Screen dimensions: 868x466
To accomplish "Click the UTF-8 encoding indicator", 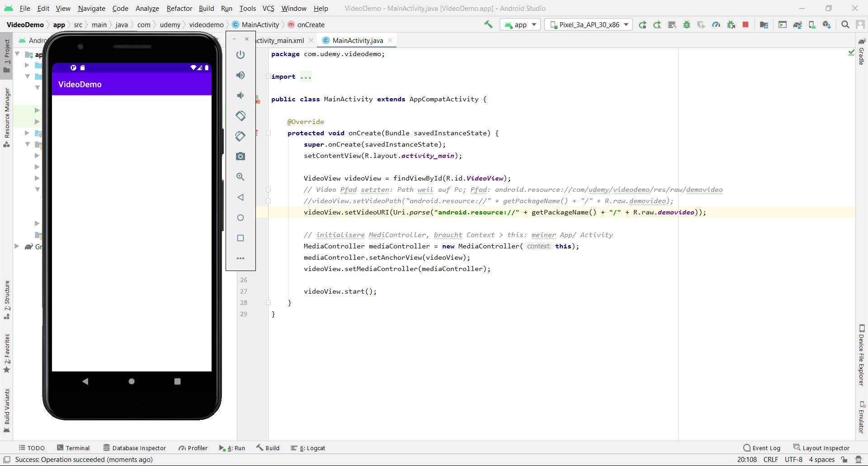I will (793, 460).
